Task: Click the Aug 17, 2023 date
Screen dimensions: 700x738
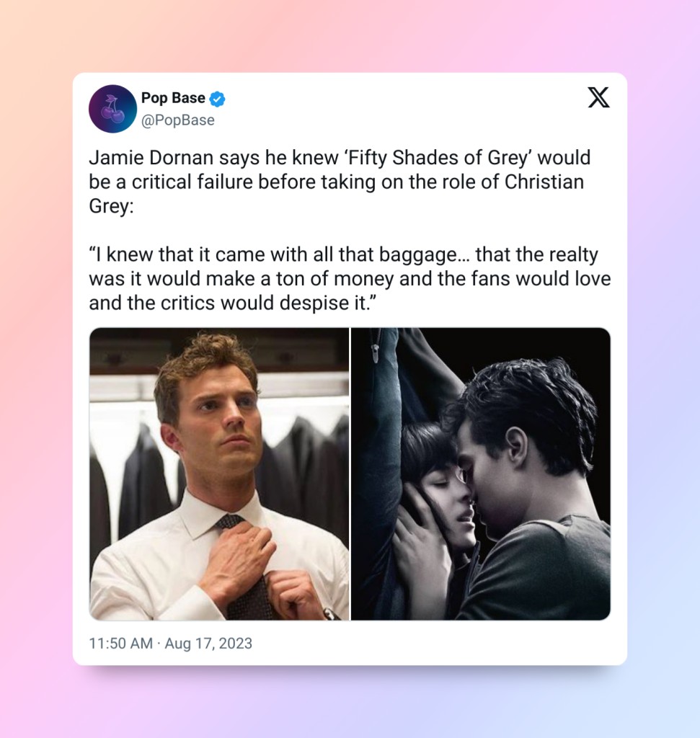Action: (208, 643)
